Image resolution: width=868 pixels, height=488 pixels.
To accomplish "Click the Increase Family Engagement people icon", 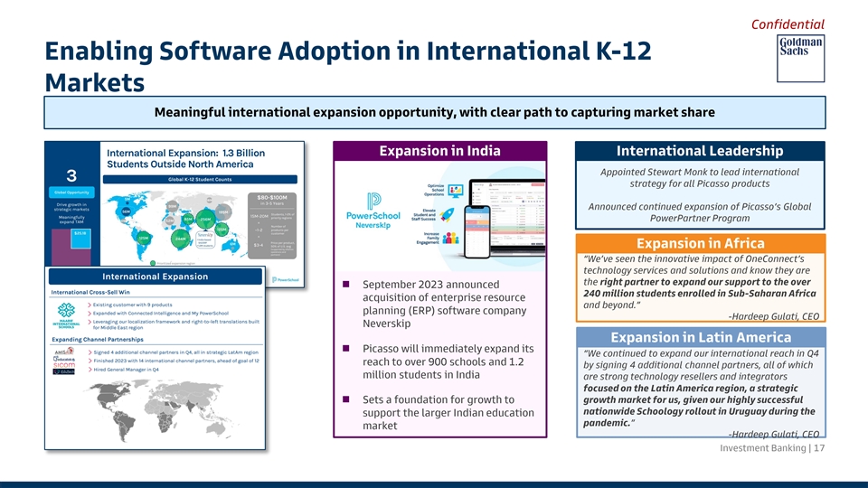I will (x=451, y=239).
